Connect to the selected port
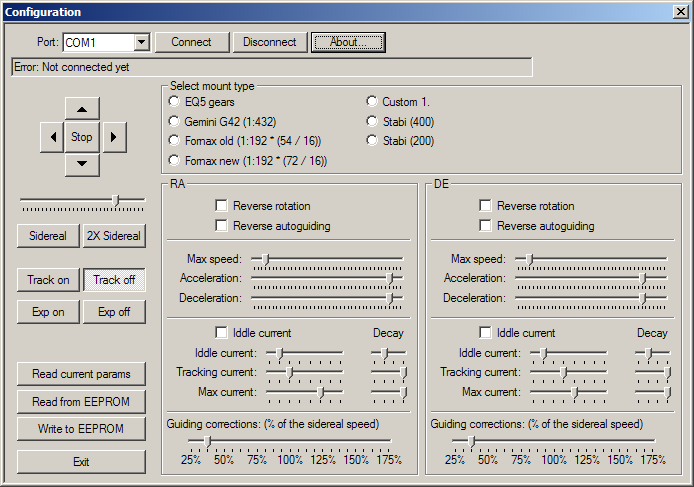 192,42
